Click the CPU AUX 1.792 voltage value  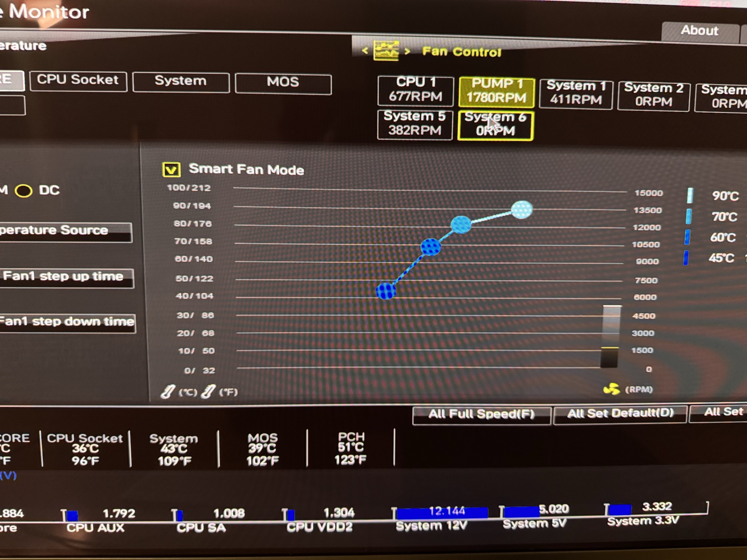pos(119,514)
